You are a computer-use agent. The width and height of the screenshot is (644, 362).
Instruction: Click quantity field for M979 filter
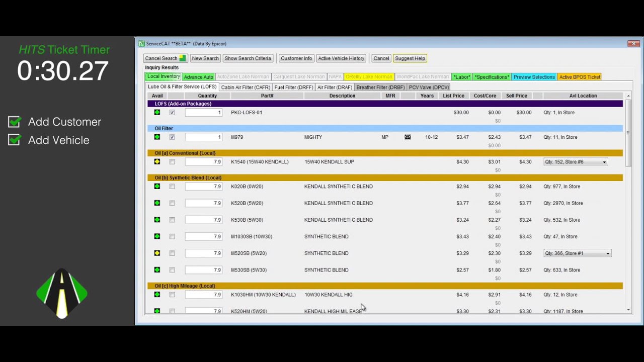point(204,137)
